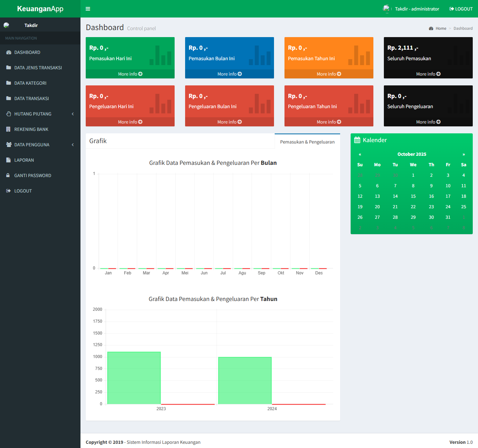Image resolution: width=478 pixels, height=448 pixels.
Task: Go to previous month in calendar
Action: 360,154
